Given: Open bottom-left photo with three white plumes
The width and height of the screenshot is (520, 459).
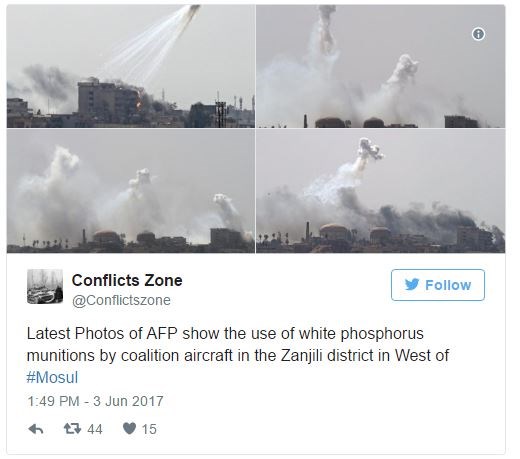Looking at the screenshot, I should coord(131,191).
